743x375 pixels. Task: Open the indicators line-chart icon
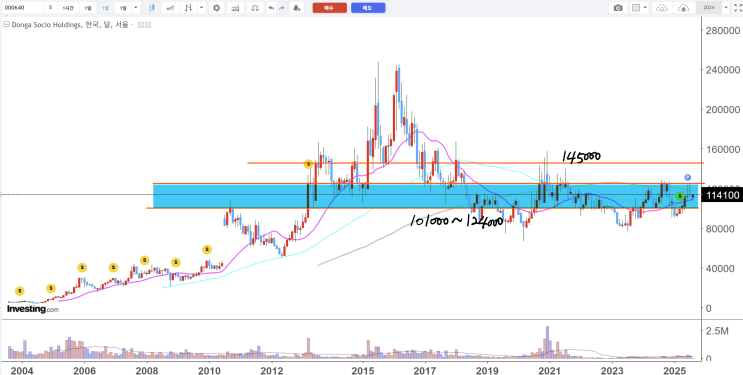pos(170,8)
